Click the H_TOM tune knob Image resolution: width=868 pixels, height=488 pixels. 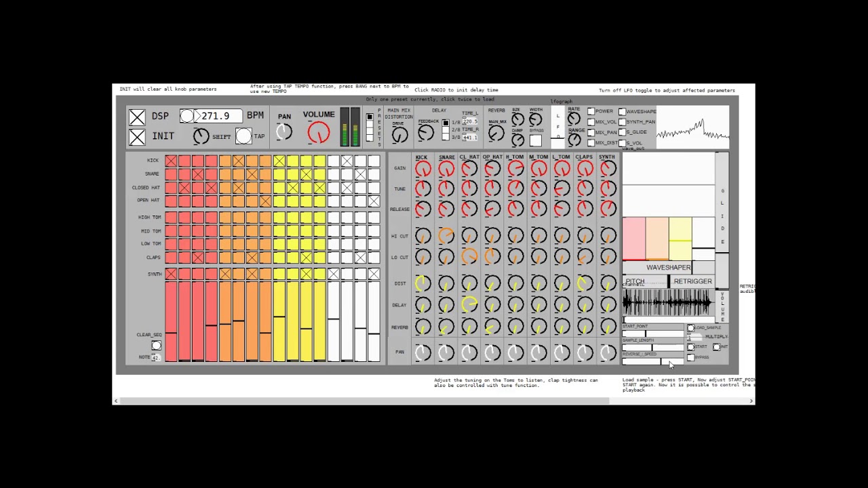click(515, 188)
